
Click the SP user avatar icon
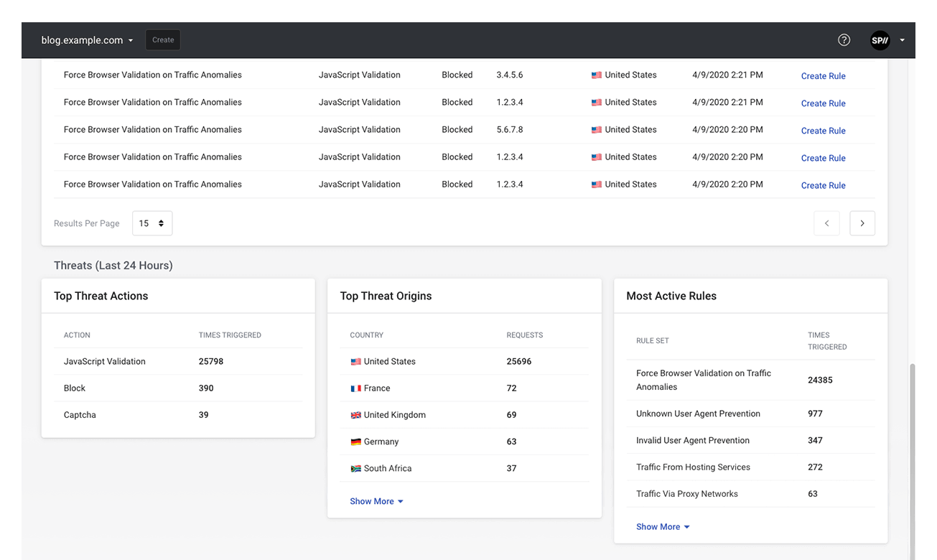pyautogui.click(x=880, y=40)
